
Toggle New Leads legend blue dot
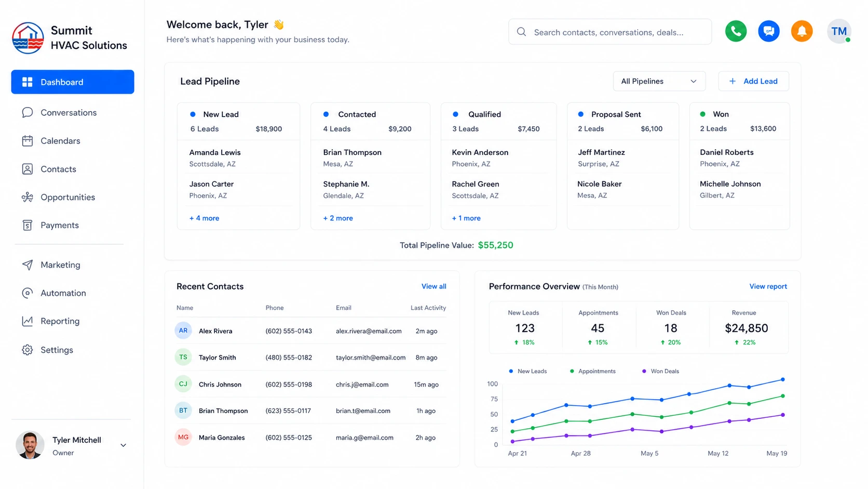511,371
